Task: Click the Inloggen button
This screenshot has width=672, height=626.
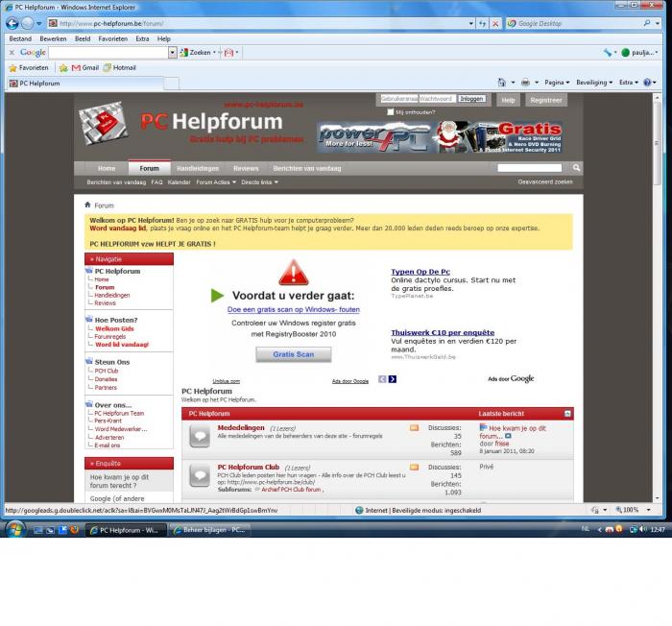Action: point(471,99)
